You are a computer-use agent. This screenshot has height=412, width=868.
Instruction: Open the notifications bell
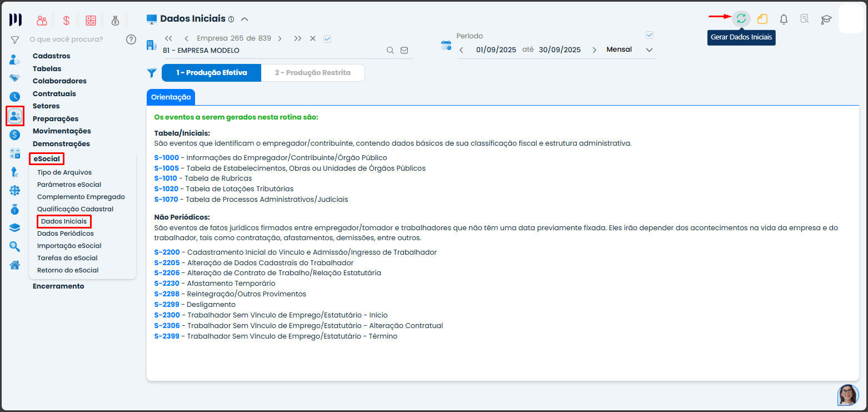click(x=784, y=19)
